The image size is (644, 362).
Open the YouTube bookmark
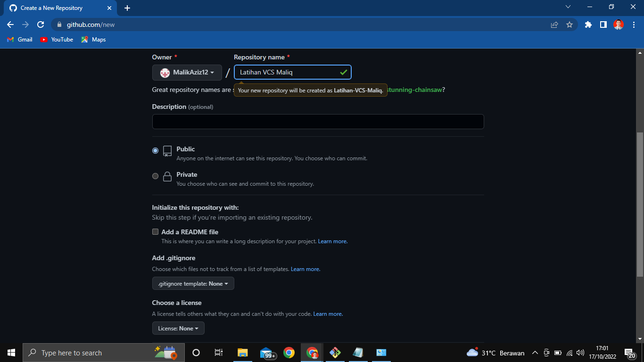coord(57,40)
